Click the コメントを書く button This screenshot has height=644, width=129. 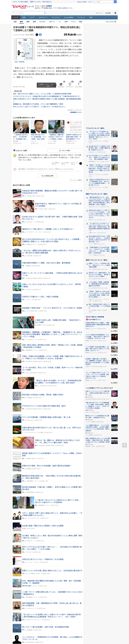tap(65, 150)
